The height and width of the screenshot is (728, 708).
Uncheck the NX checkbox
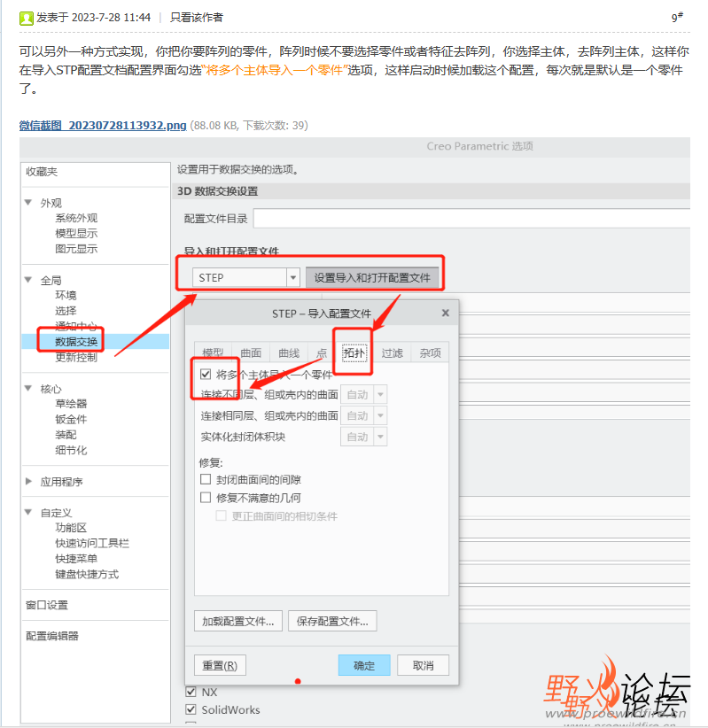[x=191, y=692]
